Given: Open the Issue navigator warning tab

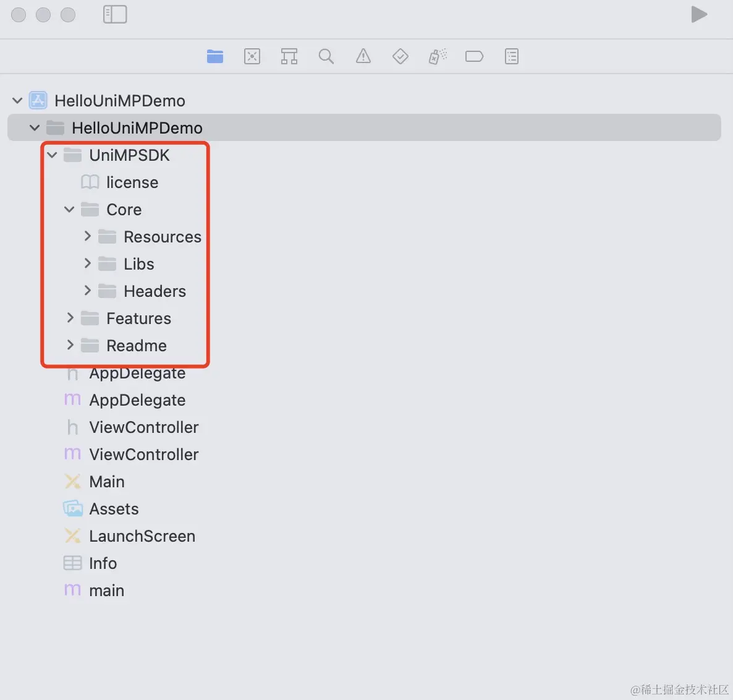Looking at the screenshot, I should point(363,56).
